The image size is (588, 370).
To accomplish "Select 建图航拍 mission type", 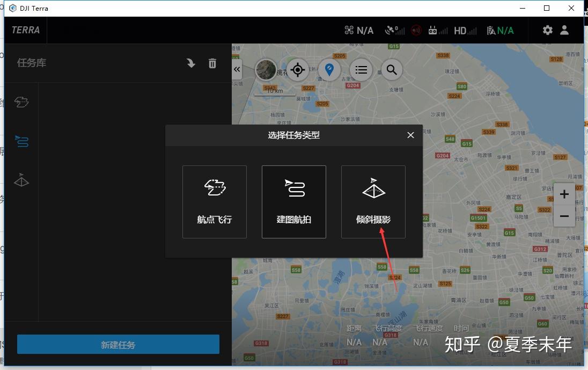I will [x=293, y=201].
